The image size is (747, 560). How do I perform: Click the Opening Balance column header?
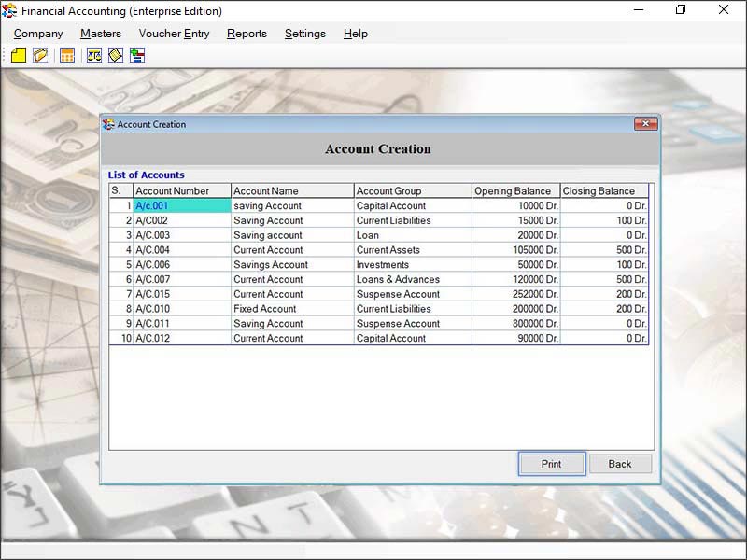click(516, 191)
